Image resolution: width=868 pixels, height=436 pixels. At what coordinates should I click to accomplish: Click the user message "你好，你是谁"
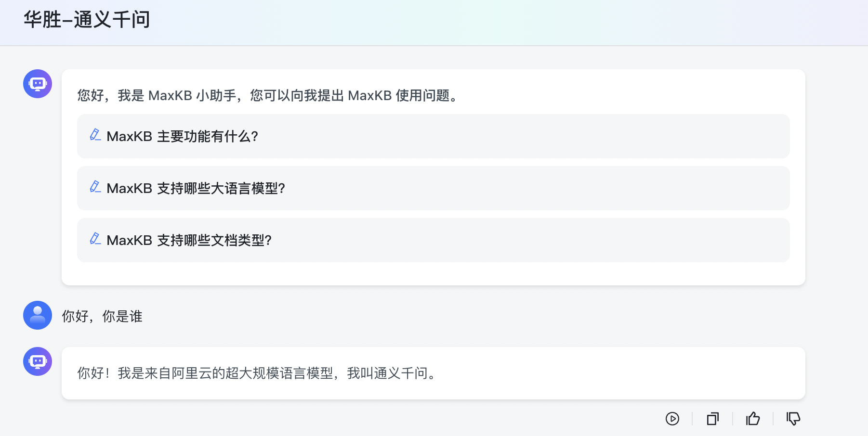click(x=102, y=316)
